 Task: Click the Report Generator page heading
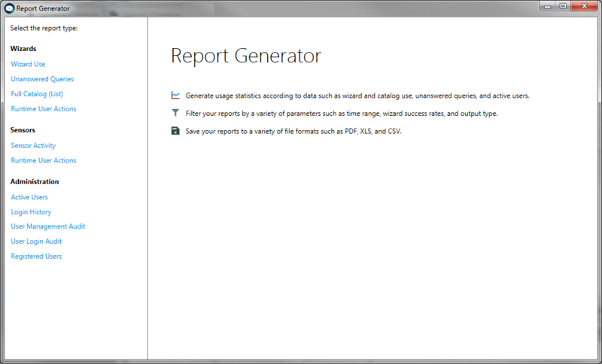point(245,56)
